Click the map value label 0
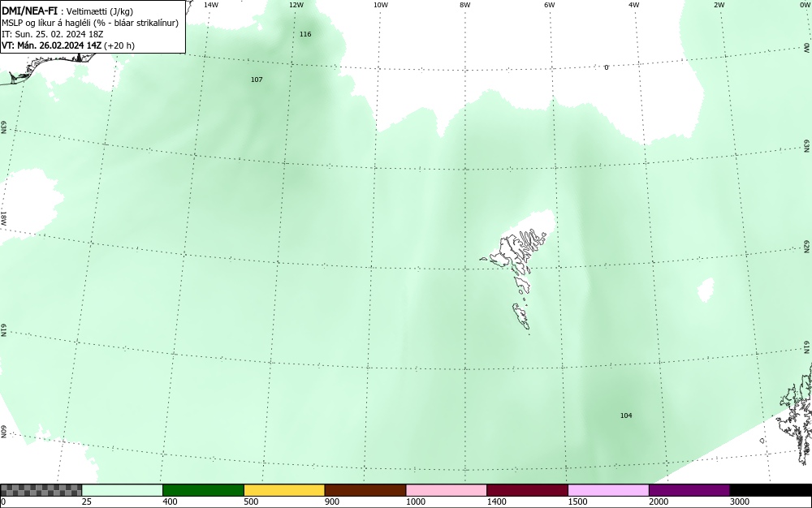This screenshot has width=812, height=508. pos(607,67)
